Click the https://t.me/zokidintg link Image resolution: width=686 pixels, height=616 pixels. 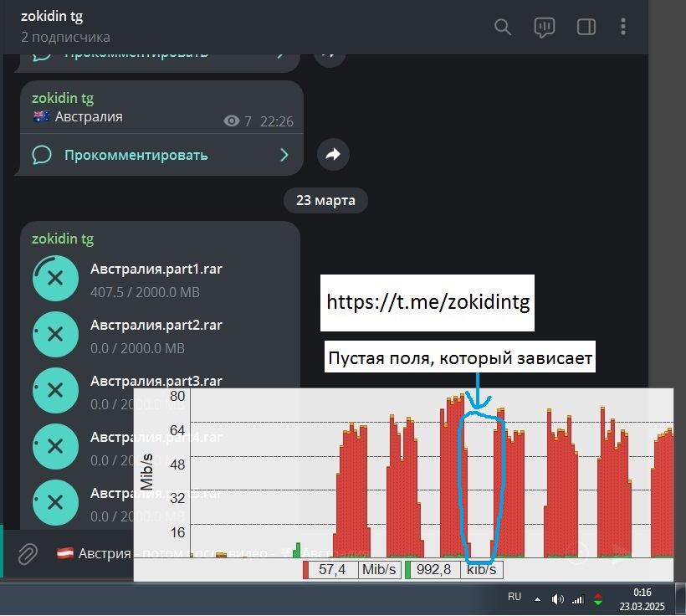[x=427, y=302]
